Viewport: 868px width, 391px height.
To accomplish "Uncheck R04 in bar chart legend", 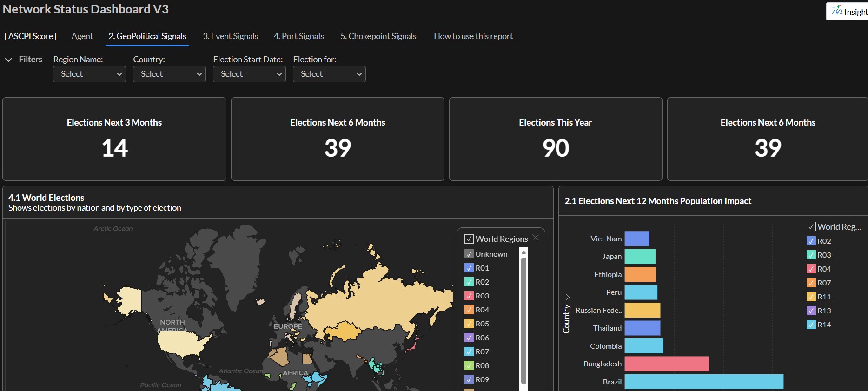I will click(811, 269).
